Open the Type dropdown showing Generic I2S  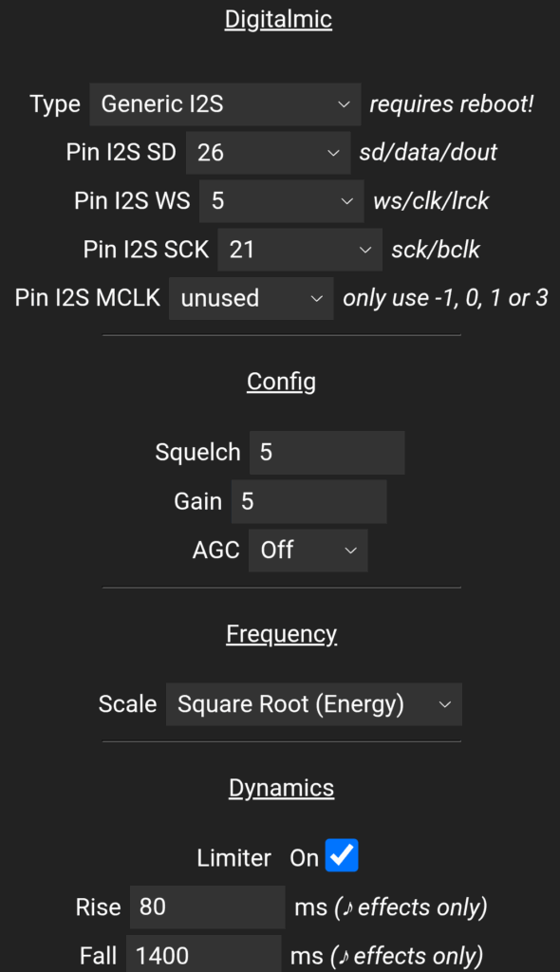(x=225, y=104)
